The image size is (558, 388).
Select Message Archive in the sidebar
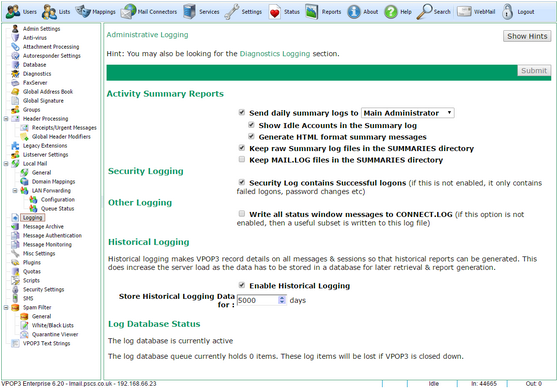pyautogui.click(x=43, y=226)
